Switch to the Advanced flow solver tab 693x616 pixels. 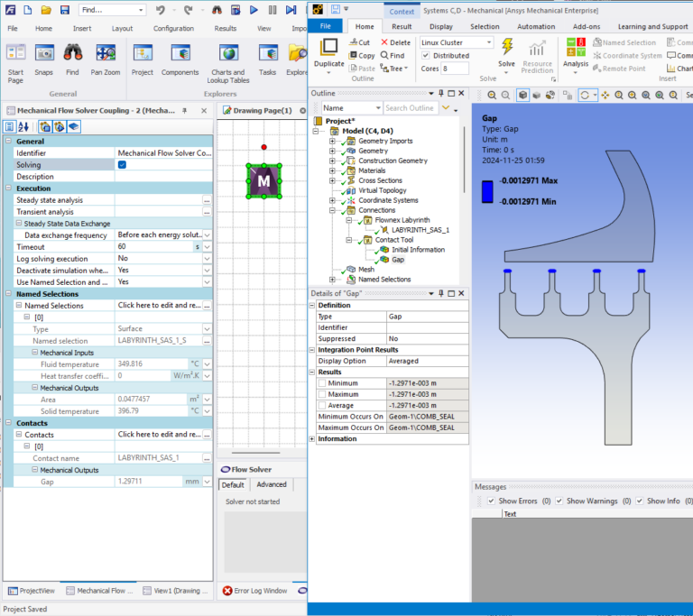(272, 484)
